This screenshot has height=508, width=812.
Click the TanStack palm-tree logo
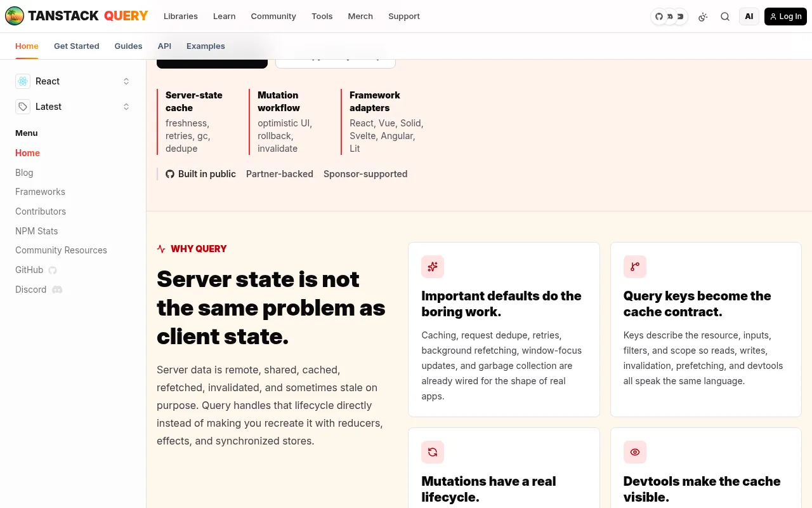[15, 17]
